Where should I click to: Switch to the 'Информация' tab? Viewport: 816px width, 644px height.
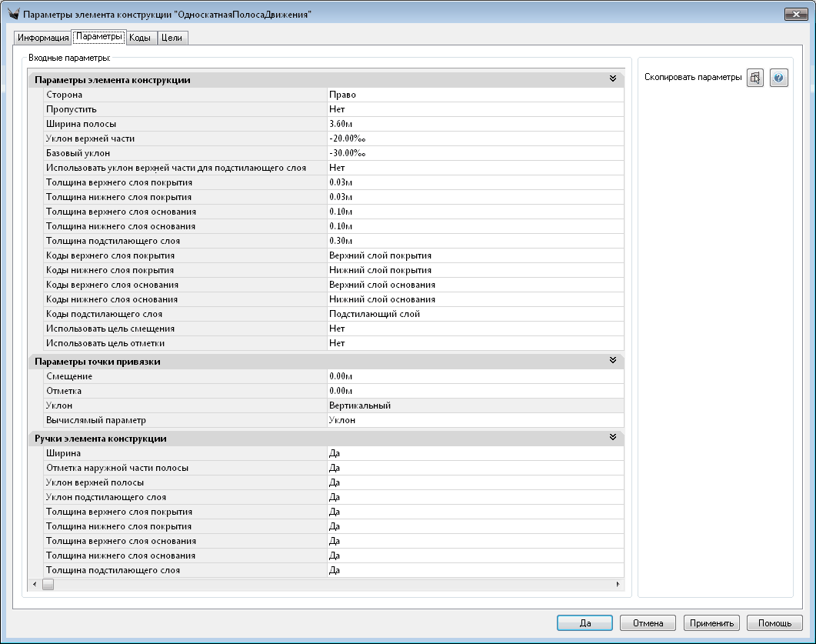click(x=44, y=38)
